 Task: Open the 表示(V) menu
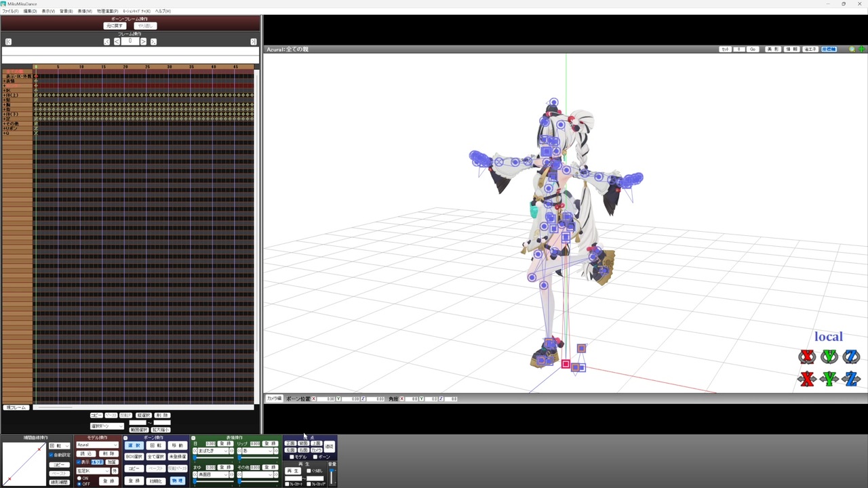(x=48, y=12)
